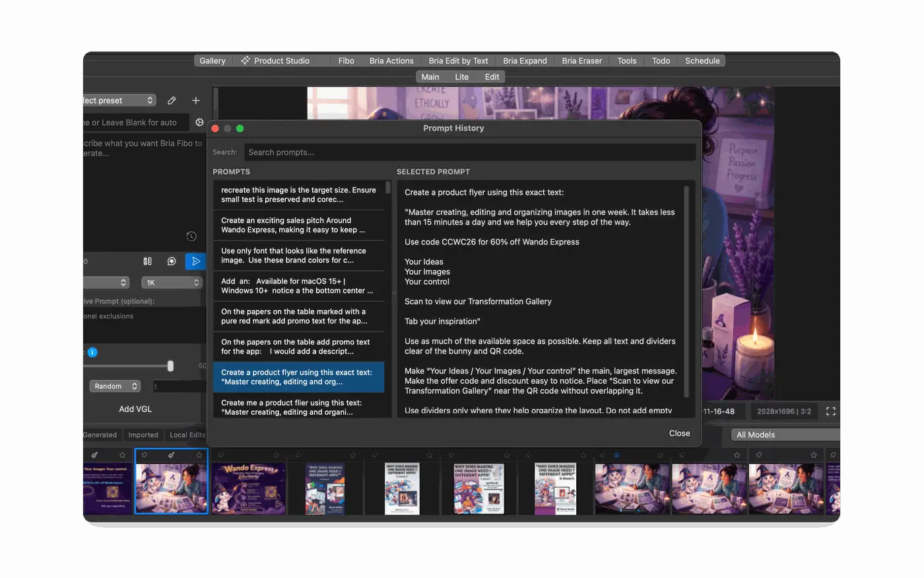The height and width of the screenshot is (578, 924).
Task: Click the prompts list scrollbar
Action: [388, 188]
